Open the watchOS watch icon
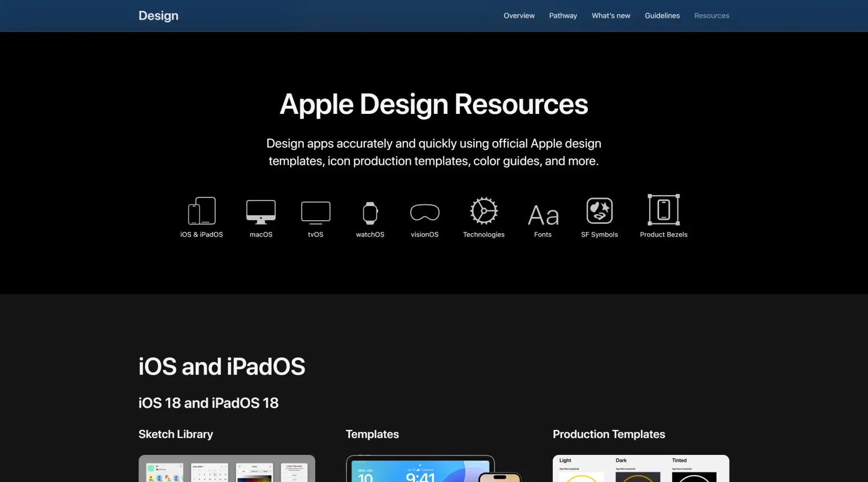The width and height of the screenshot is (868, 482). [370, 213]
